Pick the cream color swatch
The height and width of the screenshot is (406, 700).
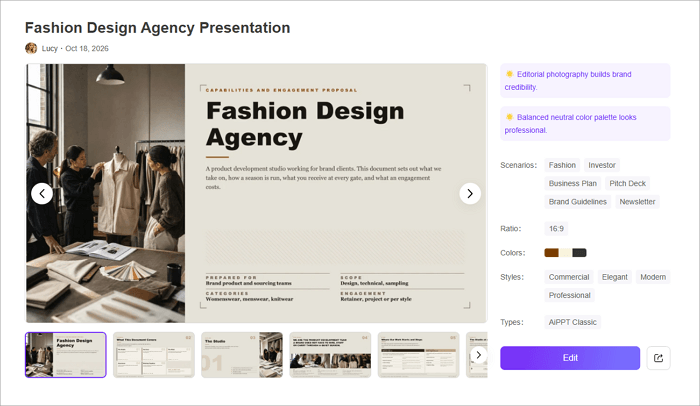[x=566, y=253]
